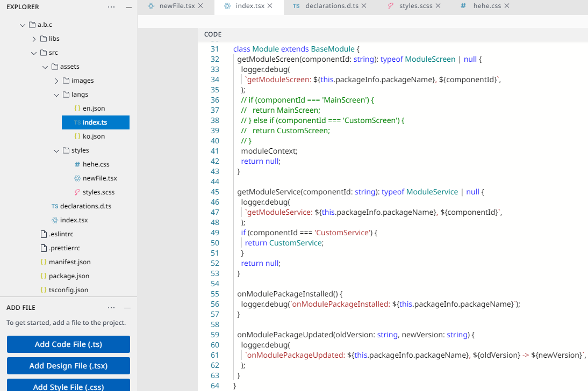Place cursor on 'moduleContext;' line 41
The height and width of the screenshot is (391, 588).
pyautogui.click(x=269, y=151)
